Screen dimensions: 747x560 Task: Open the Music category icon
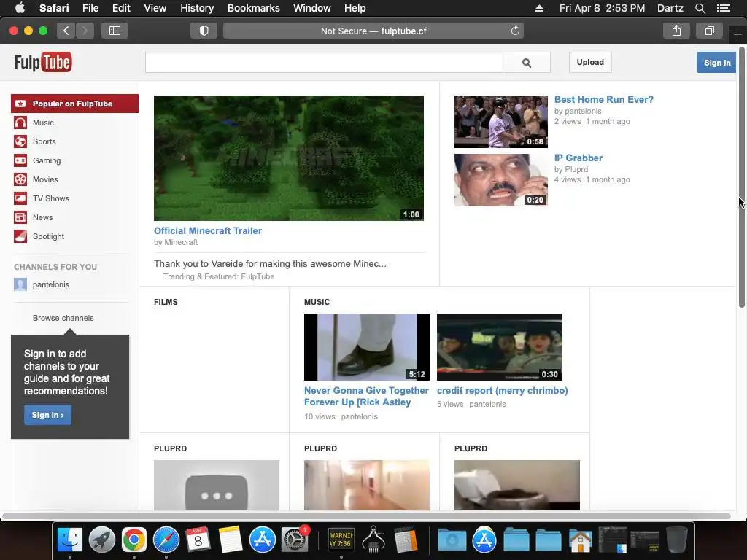click(20, 122)
